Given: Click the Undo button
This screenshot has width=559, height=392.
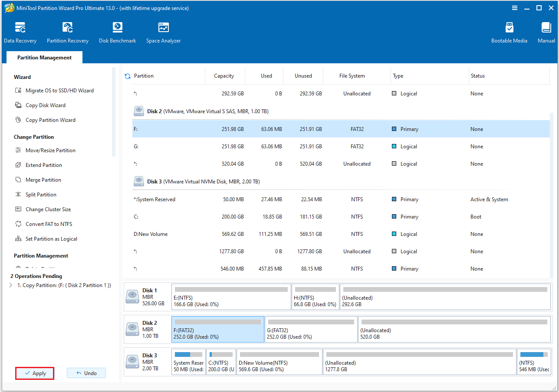Looking at the screenshot, I should (x=86, y=373).
